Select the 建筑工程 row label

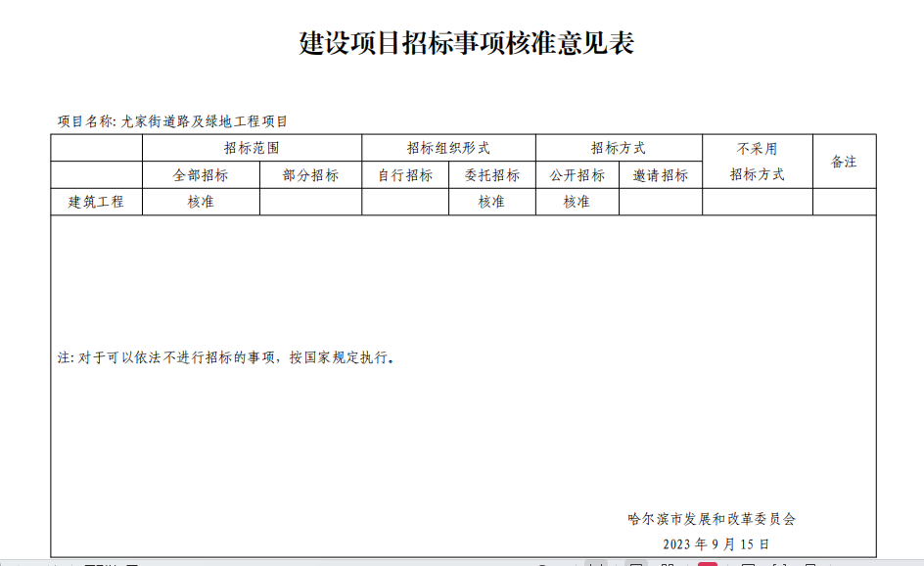(96, 202)
